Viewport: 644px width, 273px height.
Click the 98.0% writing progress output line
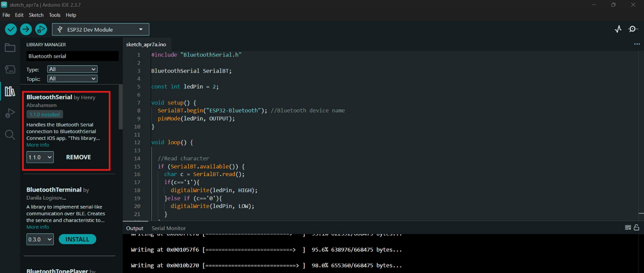[266, 265]
